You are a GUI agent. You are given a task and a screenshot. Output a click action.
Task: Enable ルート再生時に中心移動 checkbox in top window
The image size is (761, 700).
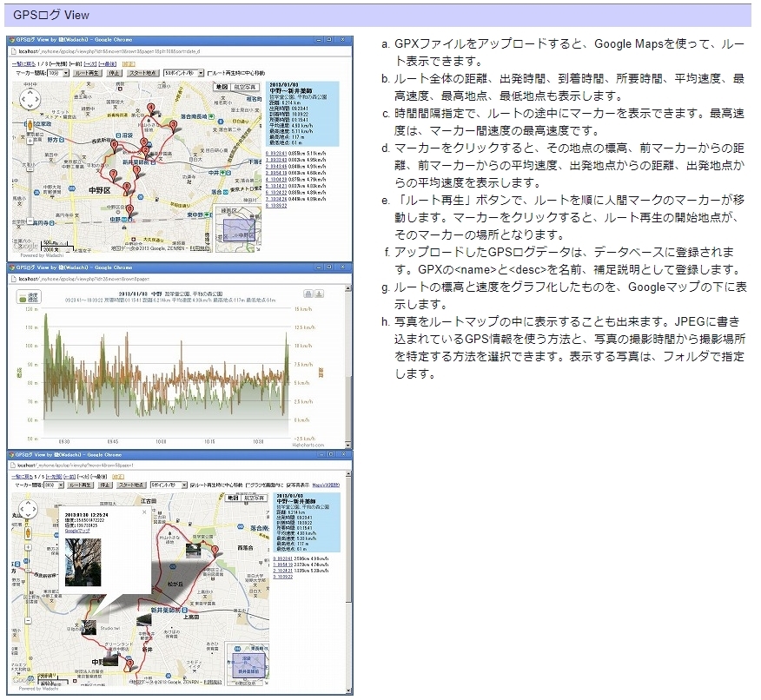209,74
